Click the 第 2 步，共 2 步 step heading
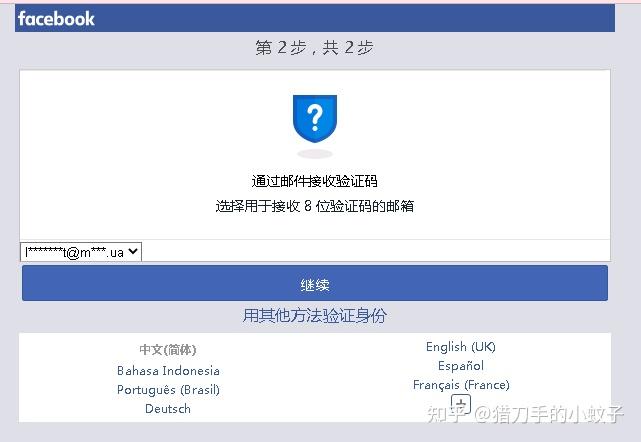 (x=314, y=48)
